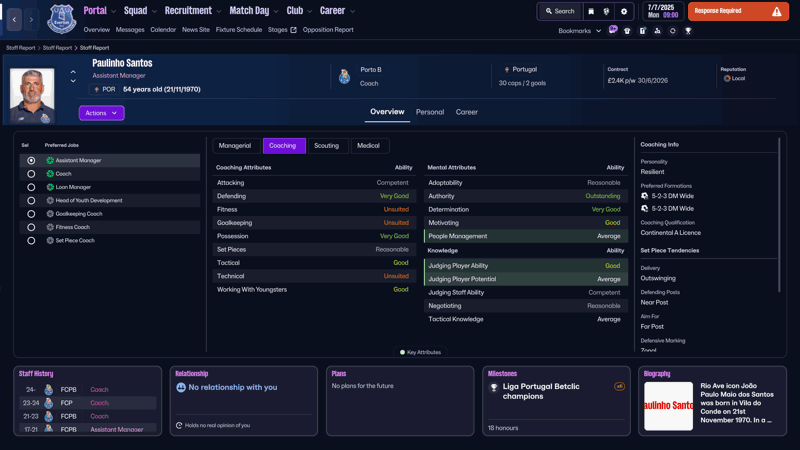800x450 pixels.
Task: Select the Assistant Manager radio button
Action: tap(31, 161)
